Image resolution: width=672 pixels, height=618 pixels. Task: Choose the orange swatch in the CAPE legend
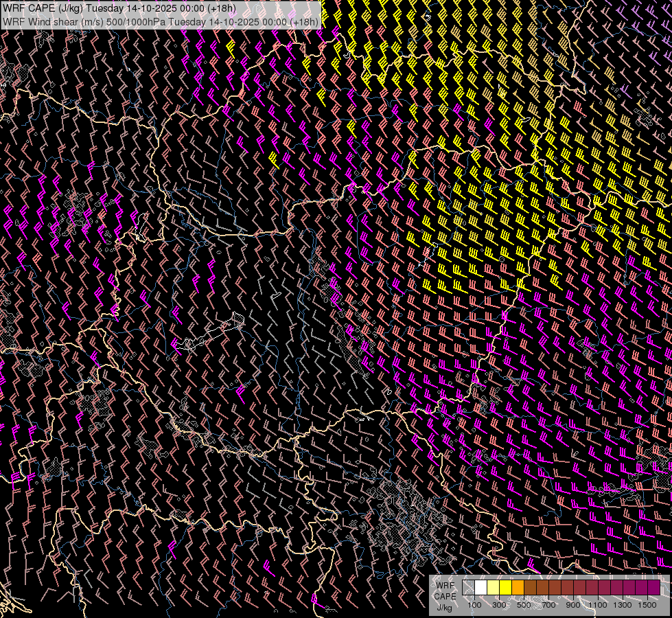click(518, 588)
